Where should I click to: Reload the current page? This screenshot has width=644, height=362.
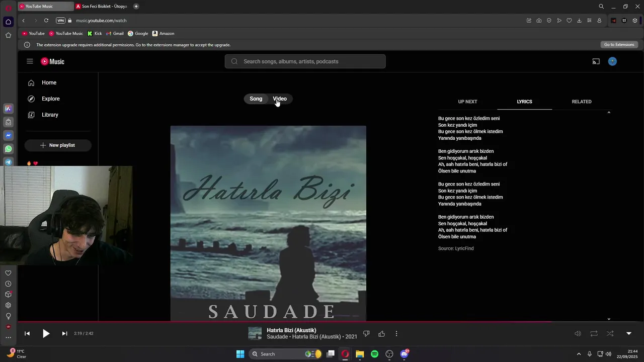tap(46, 21)
